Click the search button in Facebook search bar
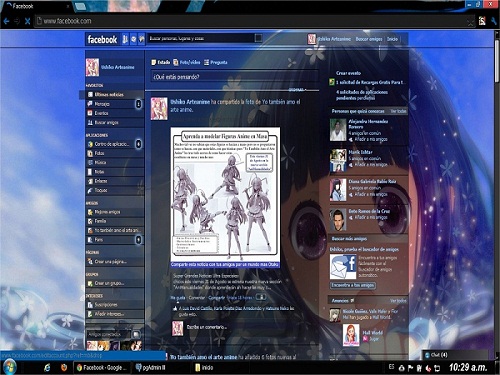This screenshot has height=375, width=500. click(x=258, y=38)
